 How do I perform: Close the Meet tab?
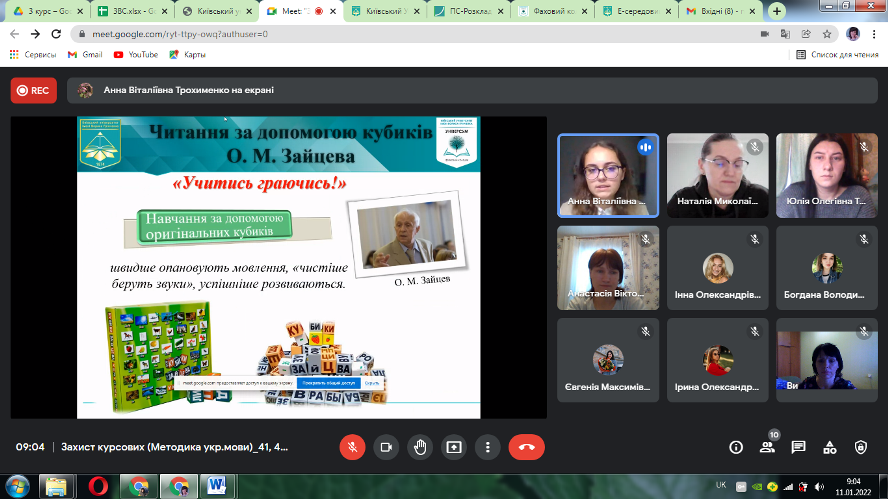coord(333,11)
